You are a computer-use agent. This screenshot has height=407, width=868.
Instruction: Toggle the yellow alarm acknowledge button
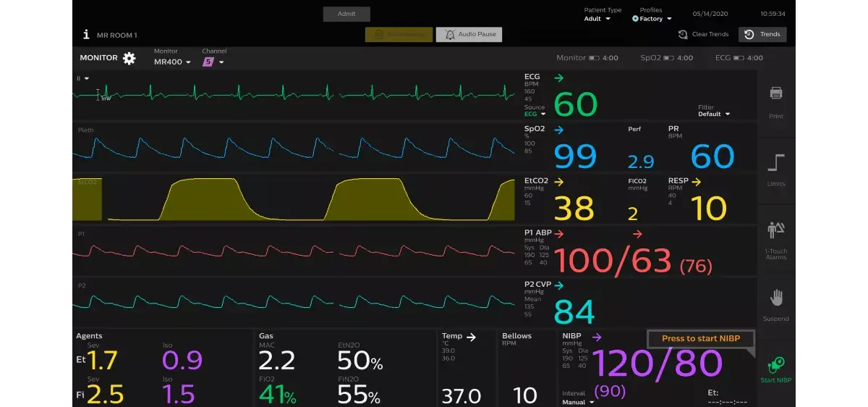click(399, 35)
